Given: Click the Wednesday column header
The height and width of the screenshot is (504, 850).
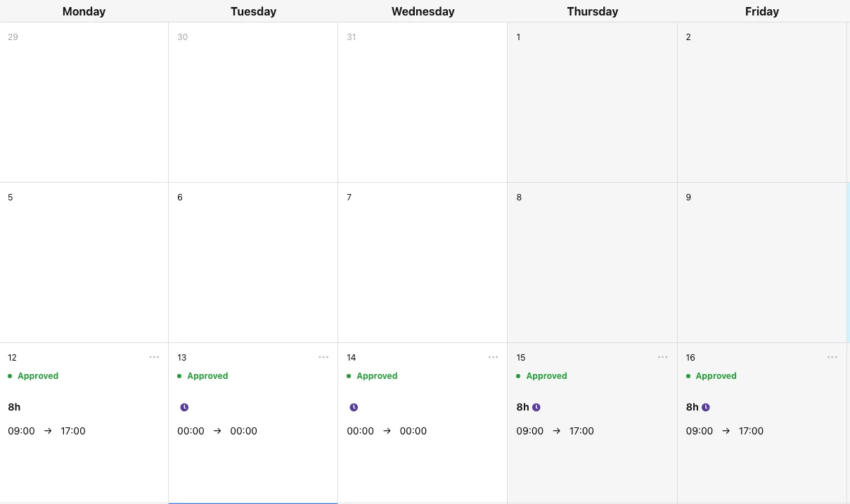Looking at the screenshot, I should click(x=423, y=11).
